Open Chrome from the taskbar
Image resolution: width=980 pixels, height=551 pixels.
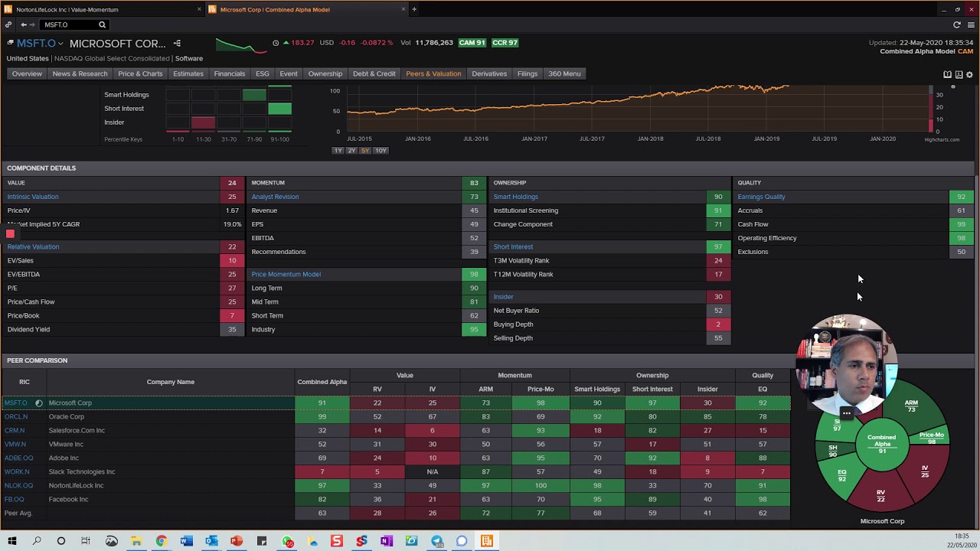(x=161, y=541)
